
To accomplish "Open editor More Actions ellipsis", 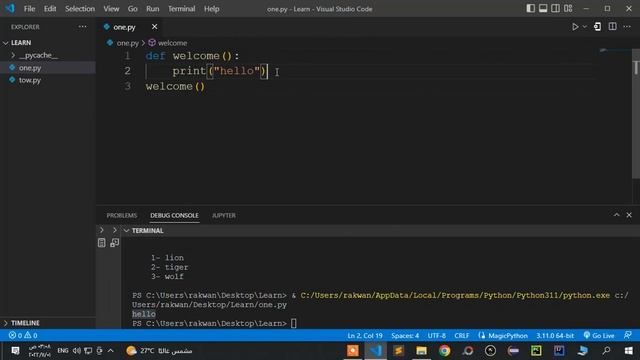I will pos(627,27).
